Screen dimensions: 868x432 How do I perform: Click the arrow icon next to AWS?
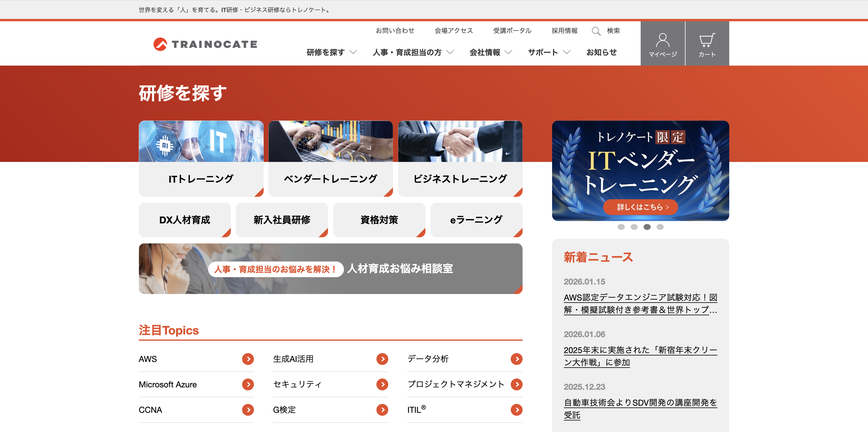[x=248, y=359]
